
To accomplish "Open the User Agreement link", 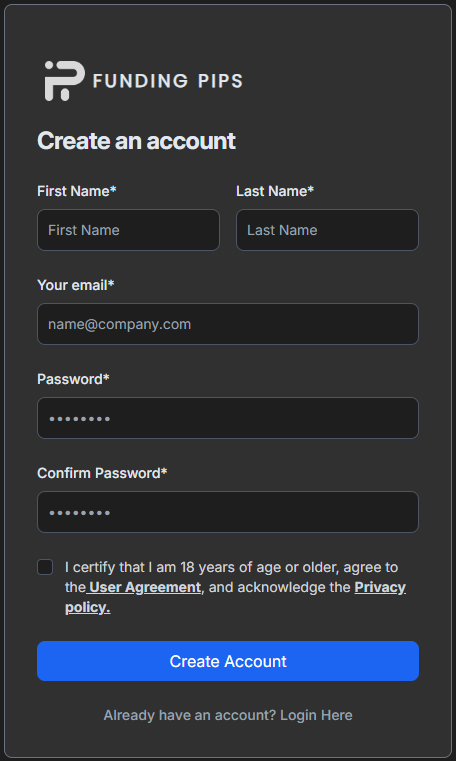I will (145, 587).
